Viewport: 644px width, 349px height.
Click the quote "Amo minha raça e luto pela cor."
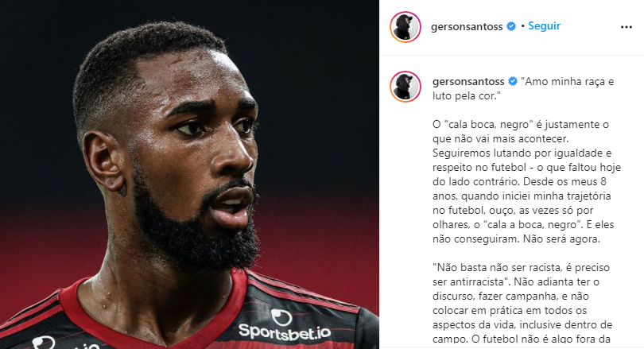coord(523,89)
